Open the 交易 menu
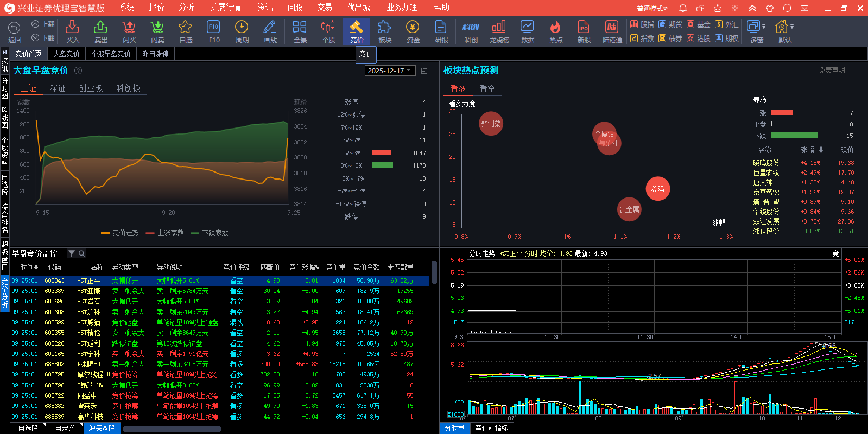 click(325, 8)
